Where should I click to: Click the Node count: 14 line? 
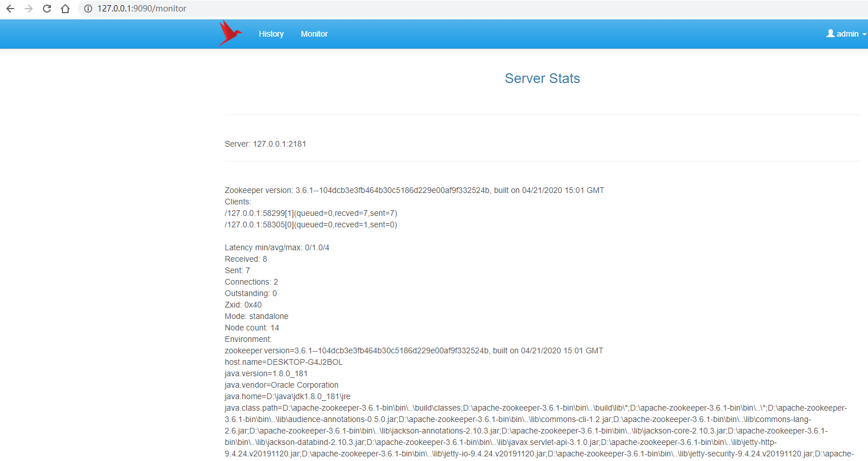(252, 328)
